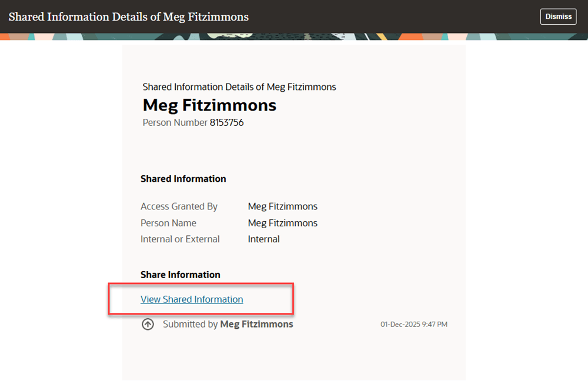Viewport: 588px width, 387px height.
Task: Click the Person Number 8153756 value
Action: tap(226, 122)
